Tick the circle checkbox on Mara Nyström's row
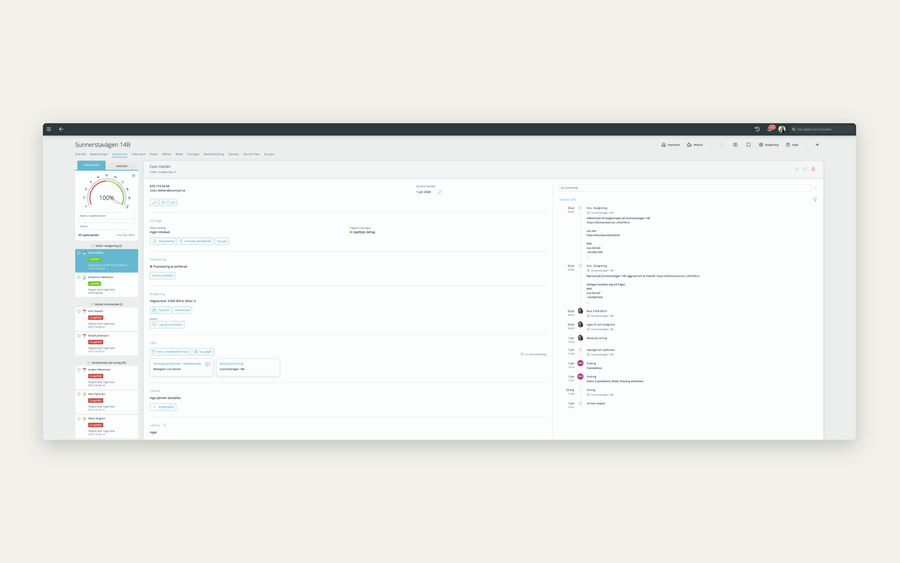The image size is (900, 563). 79,394
